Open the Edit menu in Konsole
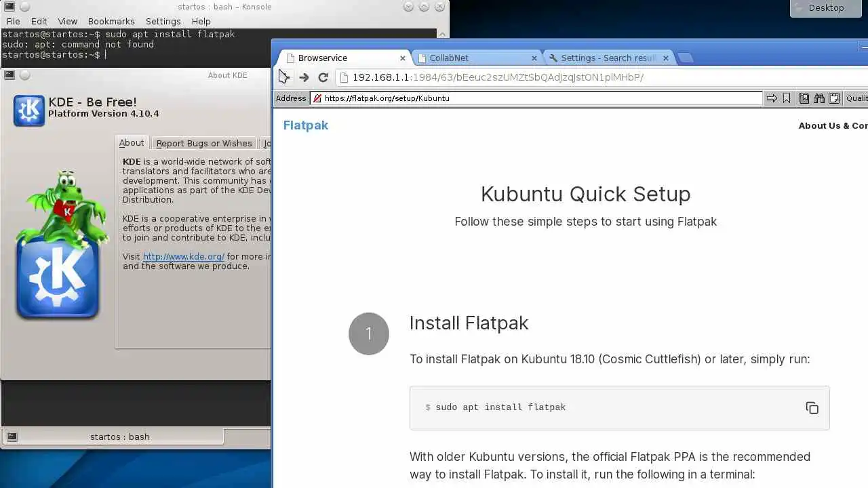 (x=39, y=21)
